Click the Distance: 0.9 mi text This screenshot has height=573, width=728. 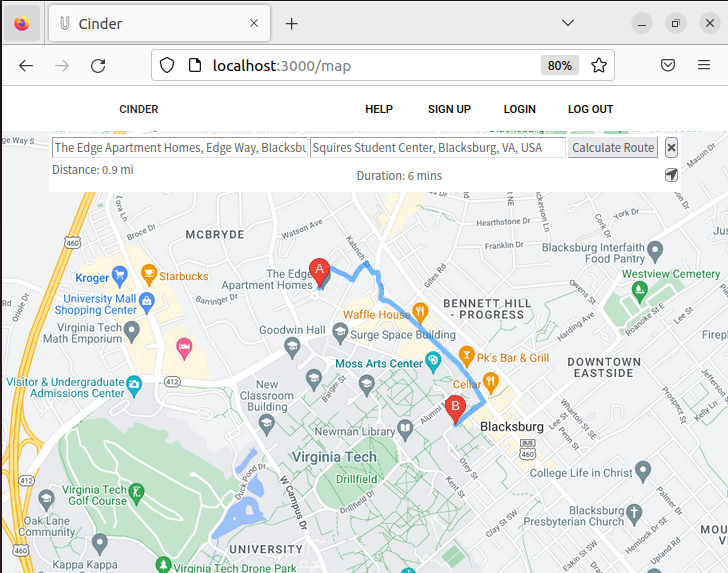(x=93, y=170)
